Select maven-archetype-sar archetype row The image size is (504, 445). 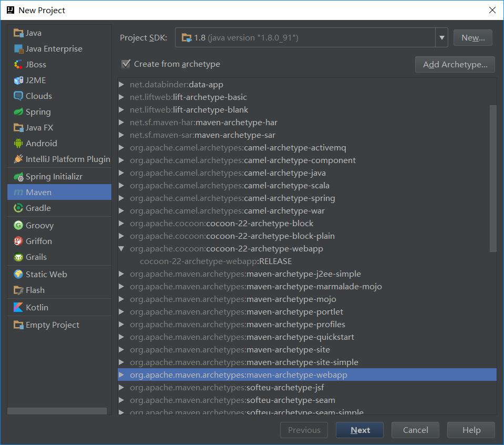click(x=202, y=135)
